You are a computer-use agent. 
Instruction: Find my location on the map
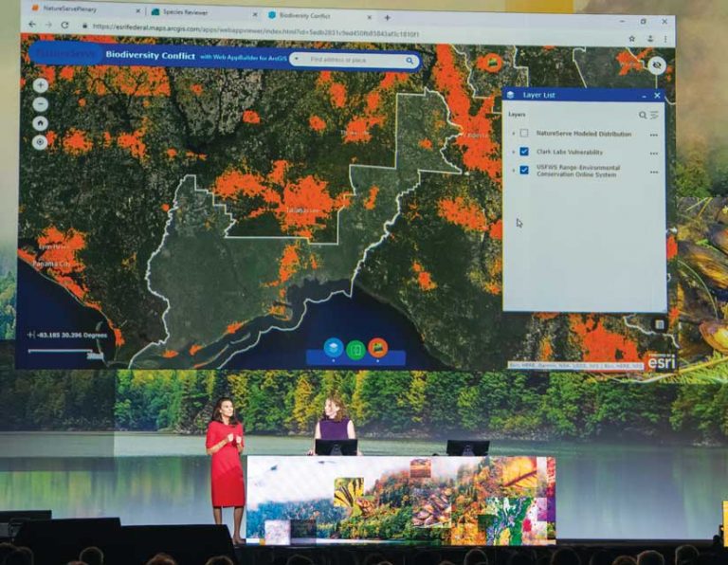[x=40, y=142]
